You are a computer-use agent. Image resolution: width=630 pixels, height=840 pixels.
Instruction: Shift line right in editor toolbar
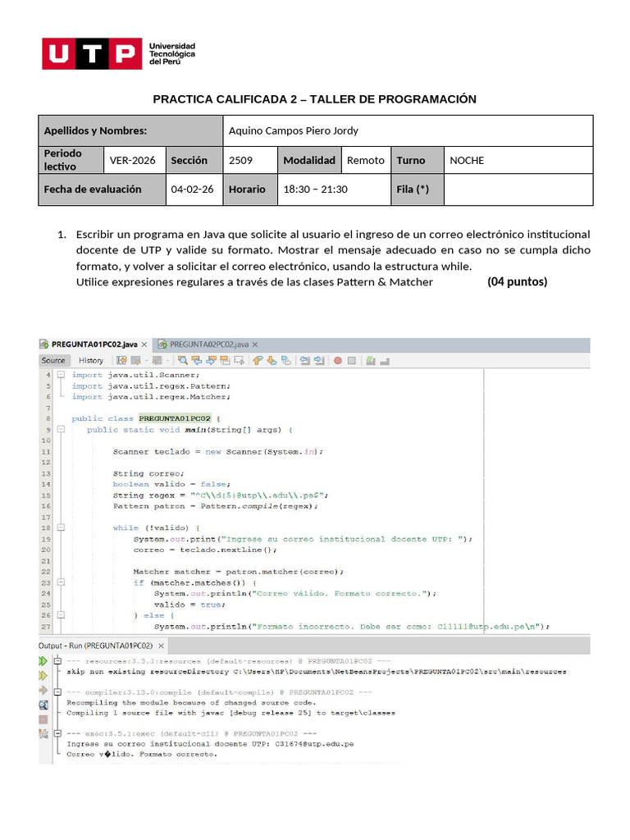pyautogui.click(x=319, y=361)
